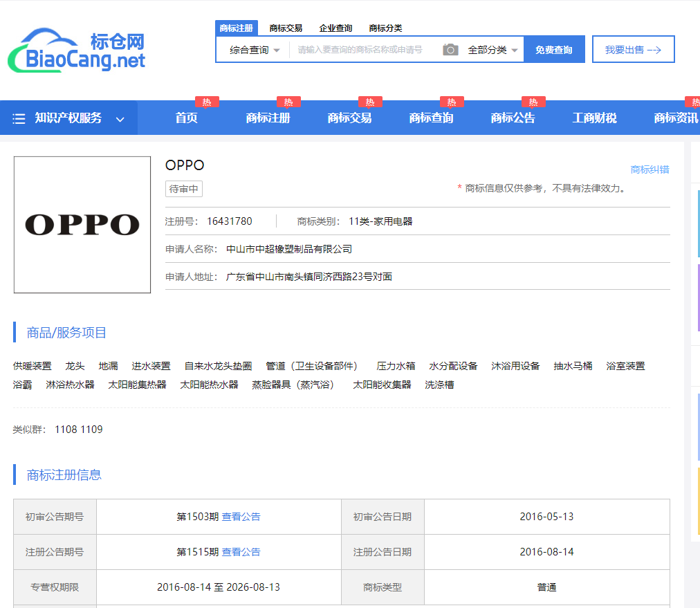Click the applicant name 中山市中超橡塑制品有限公司
Viewport: 700px width, 608px height.
pos(289,249)
